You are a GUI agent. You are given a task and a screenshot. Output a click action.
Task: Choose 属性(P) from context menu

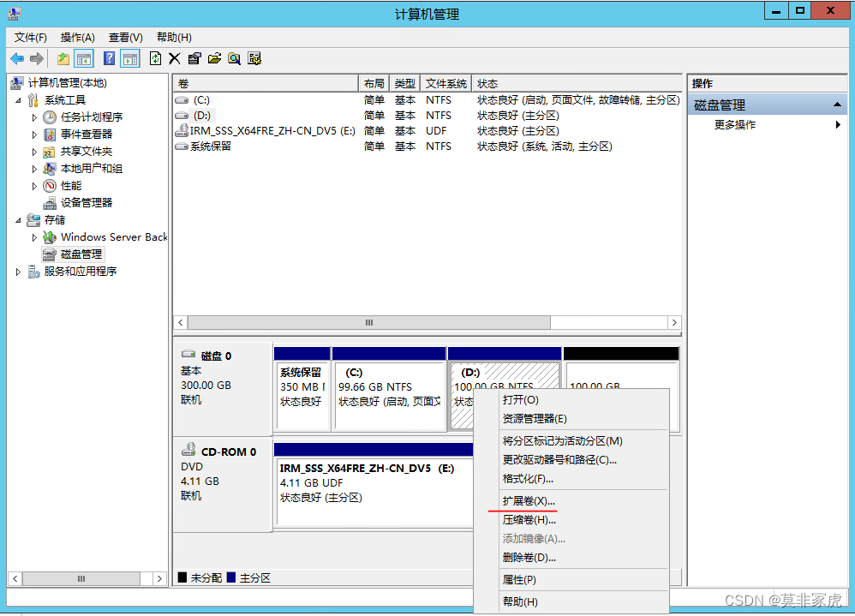tap(571, 580)
